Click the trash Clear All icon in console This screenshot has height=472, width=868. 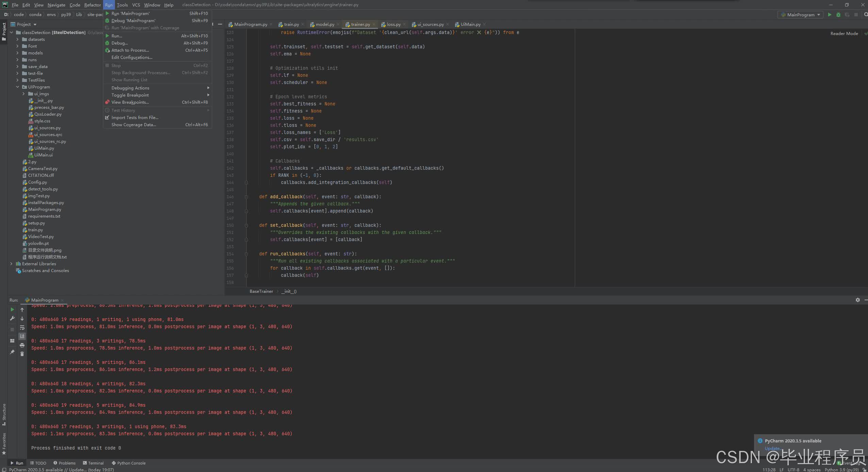(x=22, y=354)
